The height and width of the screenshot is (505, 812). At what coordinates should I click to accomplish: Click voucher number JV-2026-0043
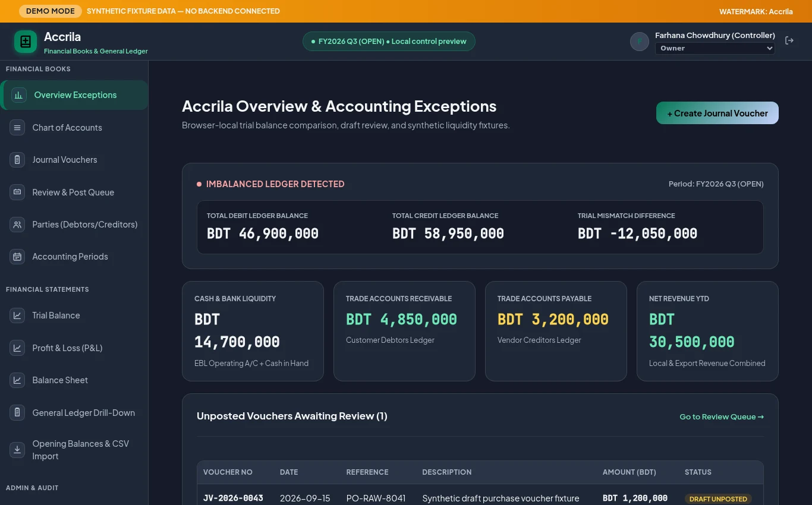point(233,498)
